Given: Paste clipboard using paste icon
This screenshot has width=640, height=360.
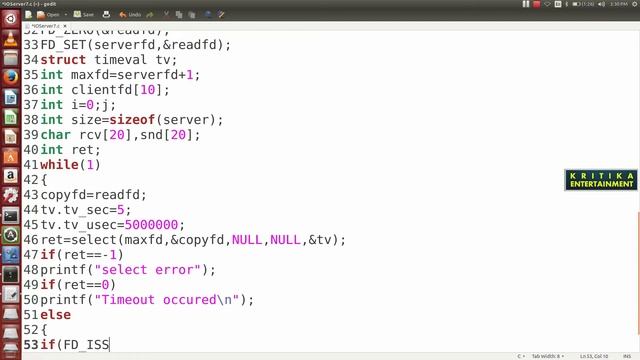Looking at the screenshot, I should pos(192,15).
